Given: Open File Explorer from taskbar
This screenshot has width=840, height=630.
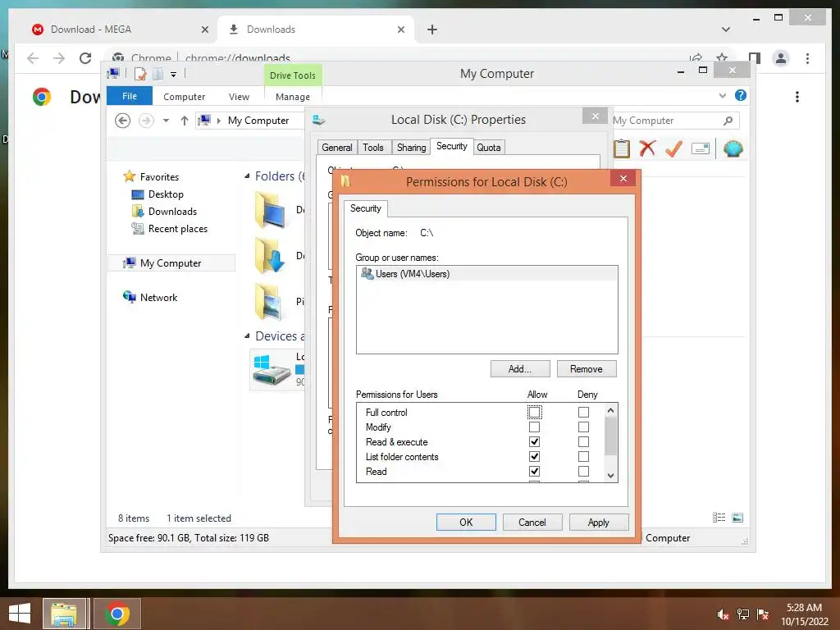Looking at the screenshot, I should (64, 614).
